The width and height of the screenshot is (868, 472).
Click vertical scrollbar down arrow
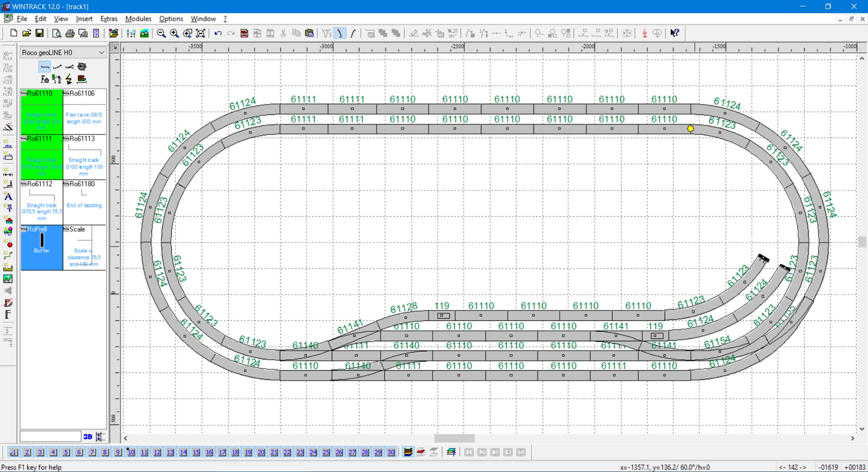click(x=862, y=429)
